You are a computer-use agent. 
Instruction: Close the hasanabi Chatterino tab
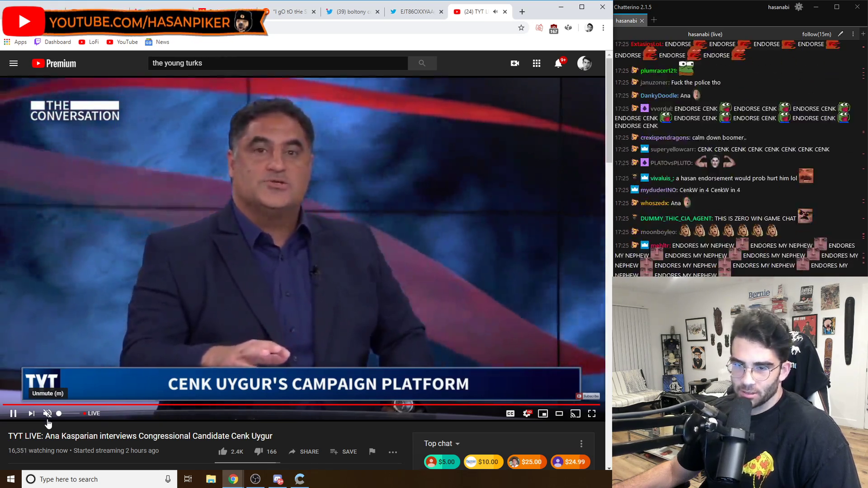pos(642,21)
